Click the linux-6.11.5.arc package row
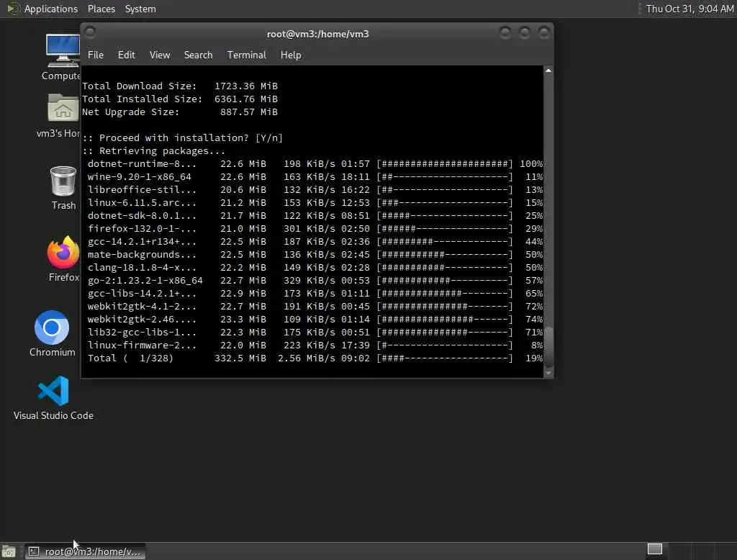This screenshot has height=560, width=737. click(x=315, y=203)
